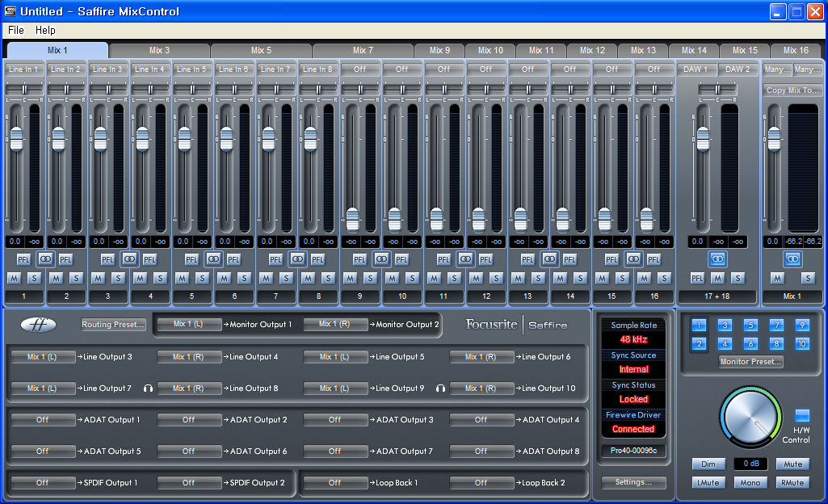Toggle stereo link for channels 9 and 10
Image resolution: width=828 pixels, height=504 pixels.
(x=380, y=259)
